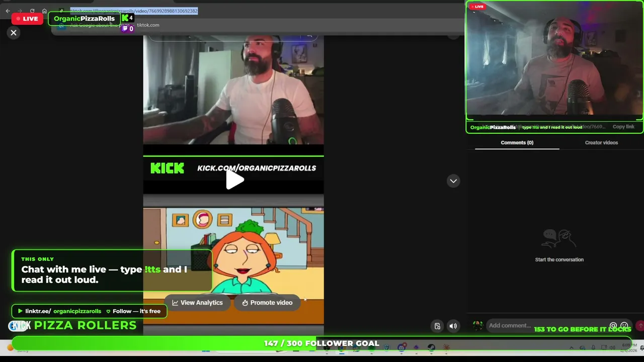Switch to the Comments (0) tab
644x362 pixels.
tap(517, 143)
